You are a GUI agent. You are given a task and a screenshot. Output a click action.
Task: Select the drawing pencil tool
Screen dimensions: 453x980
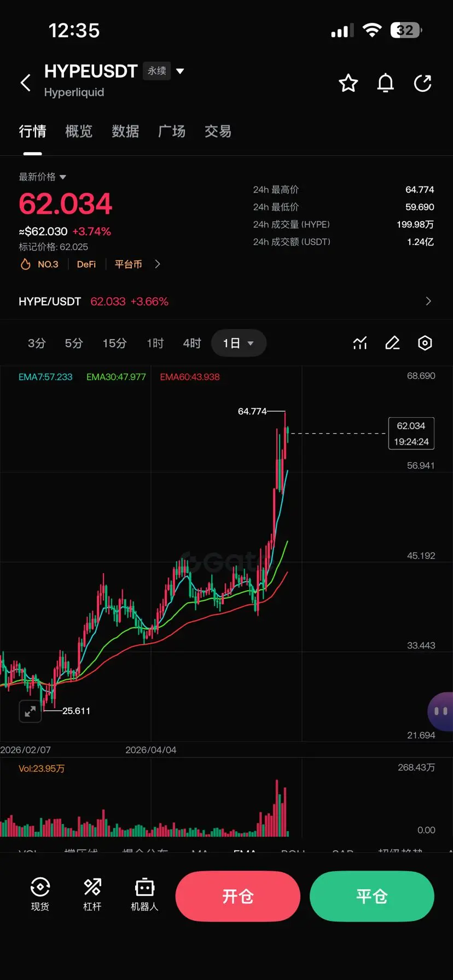(x=392, y=343)
